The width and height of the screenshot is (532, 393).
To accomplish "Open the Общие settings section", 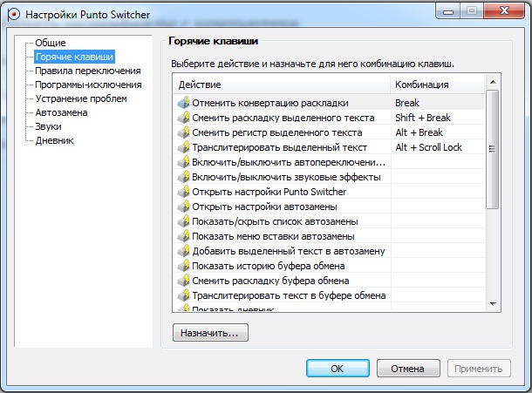I will (51, 43).
